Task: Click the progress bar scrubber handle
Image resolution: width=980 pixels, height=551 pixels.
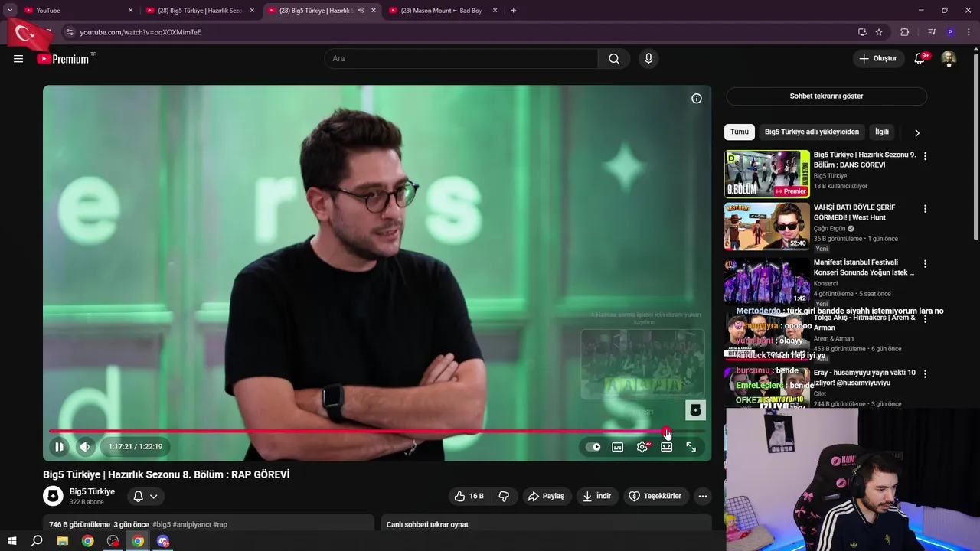Action: 667,432
